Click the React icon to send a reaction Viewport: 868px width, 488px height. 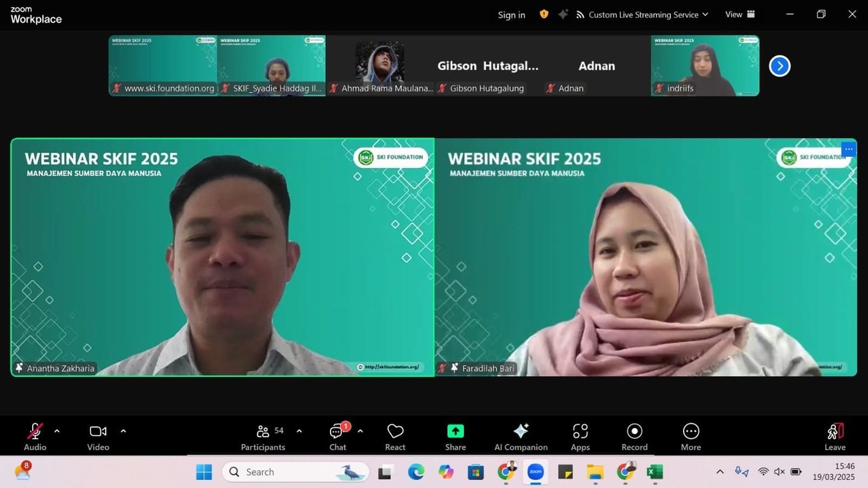pyautogui.click(x=395, y=436)
